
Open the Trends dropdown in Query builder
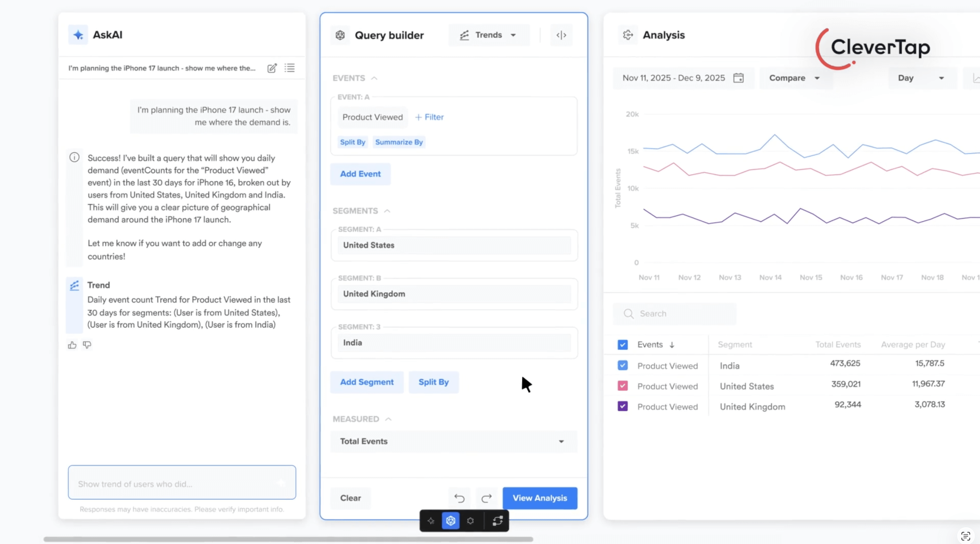pos(489,35)
